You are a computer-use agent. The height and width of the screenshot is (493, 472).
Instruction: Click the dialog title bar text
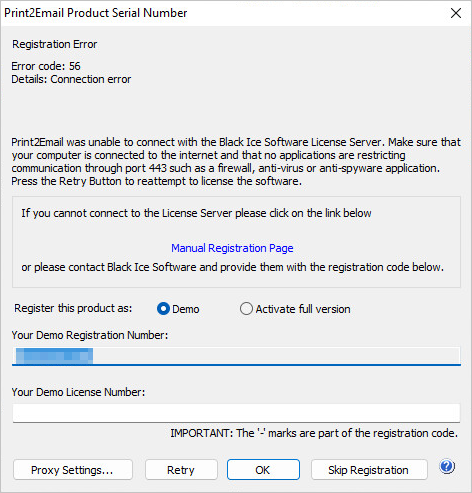click(96, 13)
